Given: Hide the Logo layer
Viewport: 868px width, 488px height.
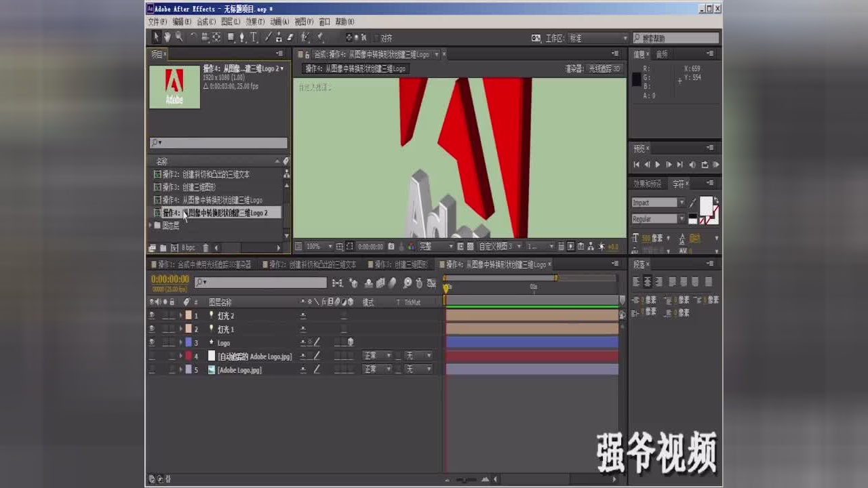Looking at the screenshot, I should pyautogui.click(x=152, y=342).
